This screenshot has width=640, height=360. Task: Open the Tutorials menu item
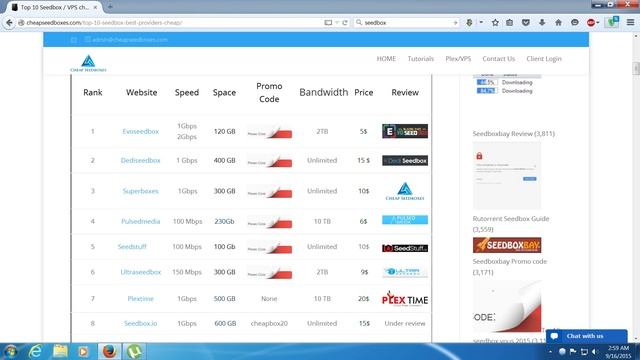[420, 59]
